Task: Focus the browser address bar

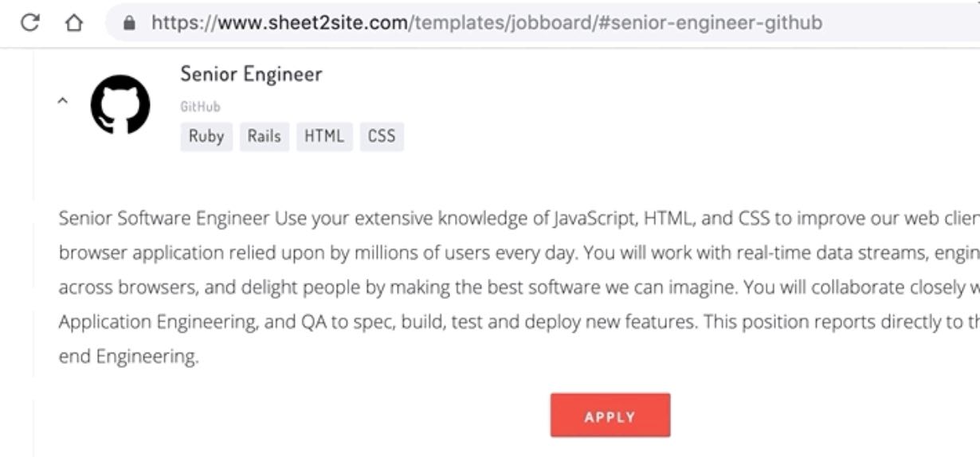Action: coord(876,22)
